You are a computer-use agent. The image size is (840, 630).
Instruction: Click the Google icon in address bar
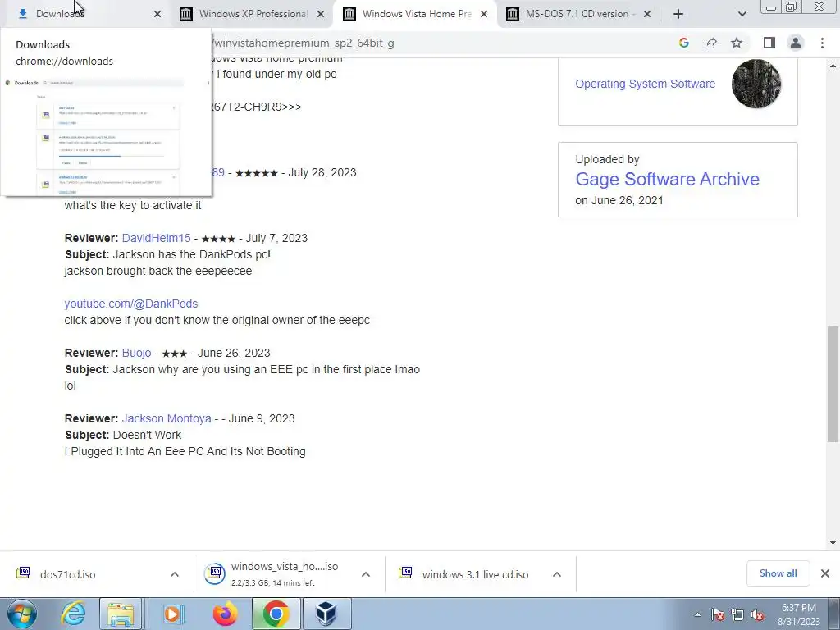click(683, 43)
